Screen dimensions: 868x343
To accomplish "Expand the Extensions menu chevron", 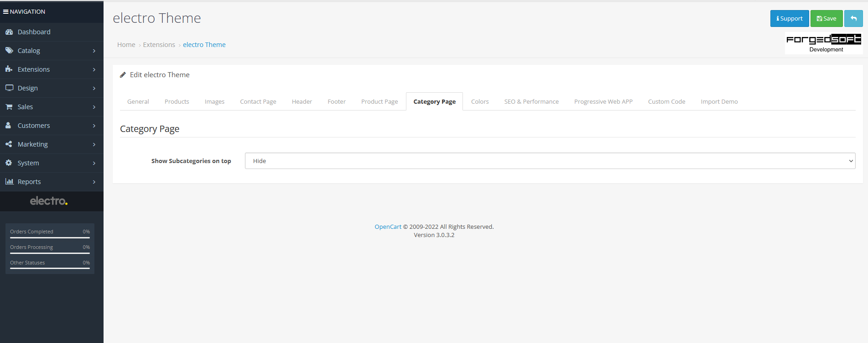I will click(94, 69).
